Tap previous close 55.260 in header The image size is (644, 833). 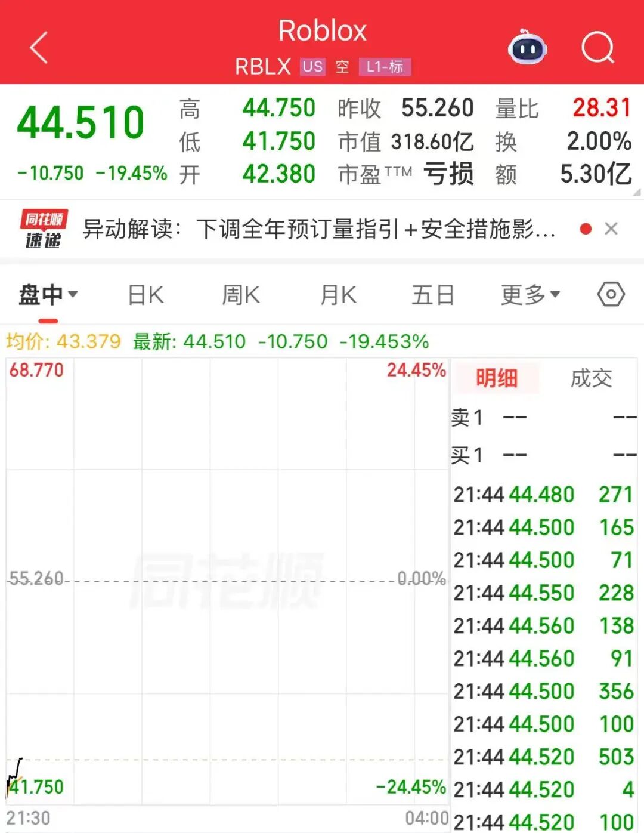(x=437, y=108)
